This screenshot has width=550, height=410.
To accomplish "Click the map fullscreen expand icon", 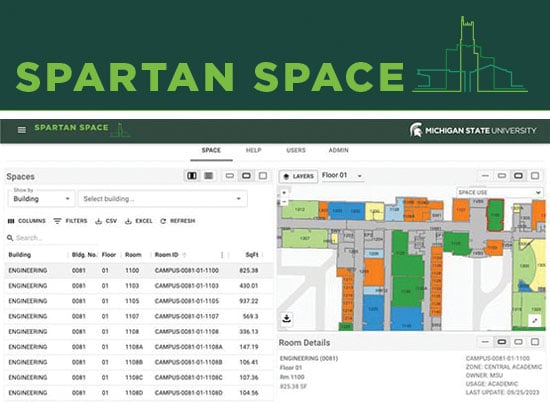I will 535,321.
